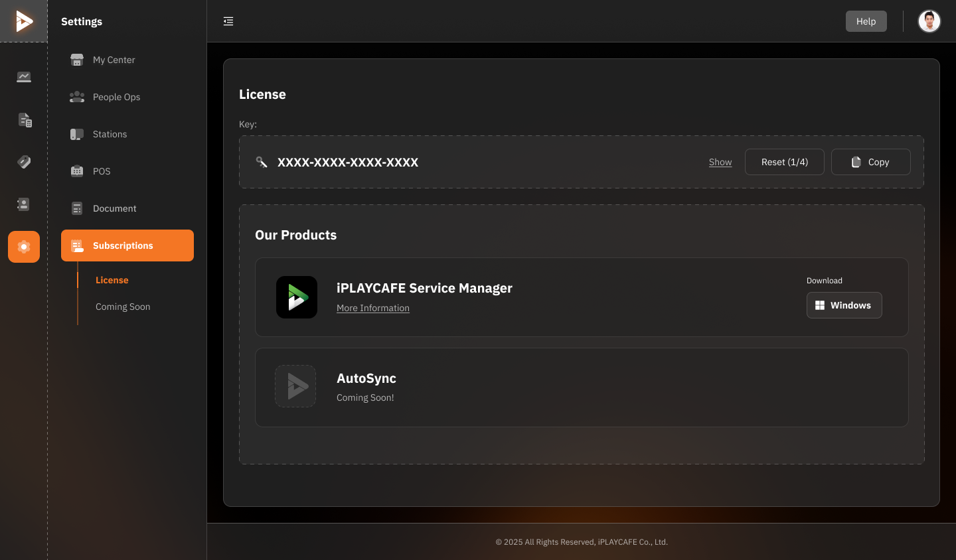Image resolution: width=956 pixels, height=560 pixels.
Task: Open POS settings
Action: pos(127,171)
